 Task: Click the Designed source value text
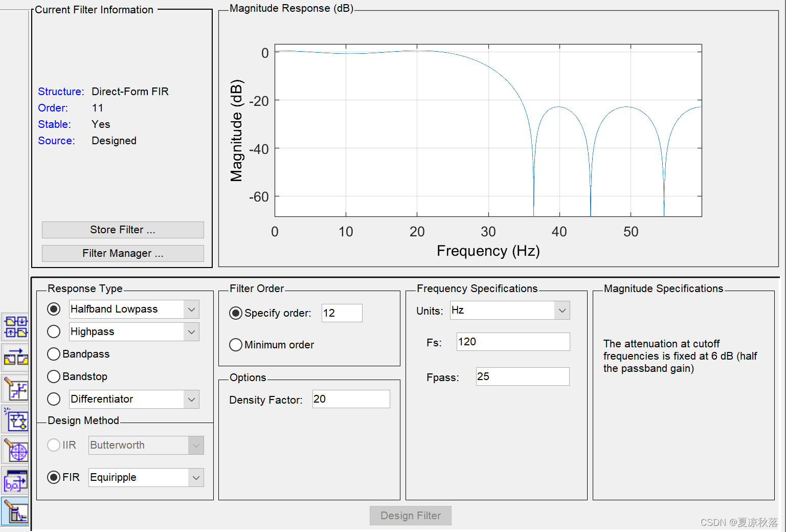coord(114,141)
